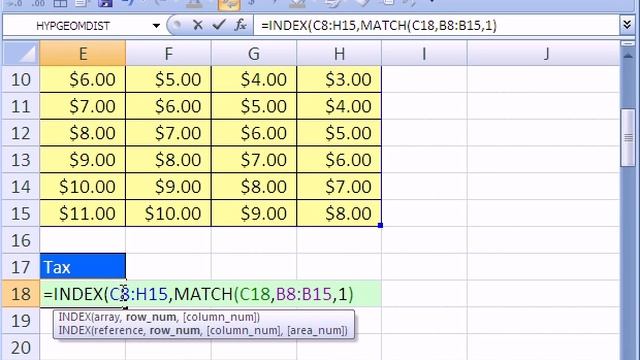Select cell F13 showing $8.00
Viewport: 640px width, 360px height.
(x=168, y=160)
